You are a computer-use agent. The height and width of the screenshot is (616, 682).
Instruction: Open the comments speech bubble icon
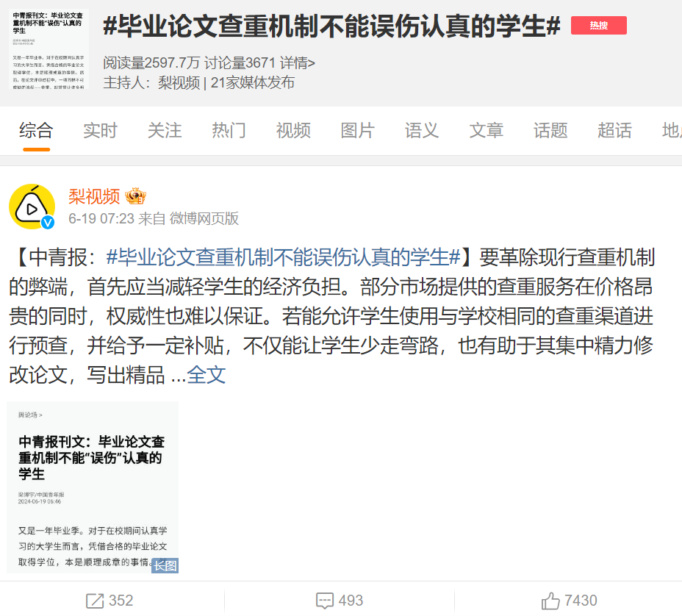pos(325,601)
